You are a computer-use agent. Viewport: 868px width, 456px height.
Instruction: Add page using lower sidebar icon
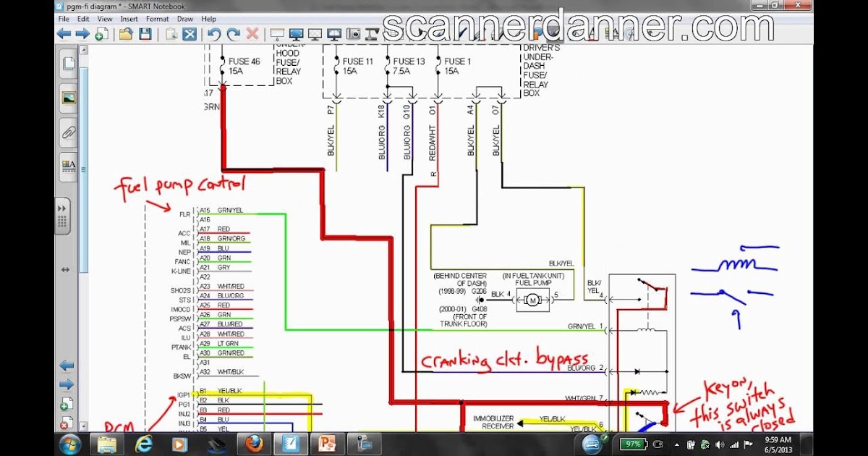coord(67,404)
